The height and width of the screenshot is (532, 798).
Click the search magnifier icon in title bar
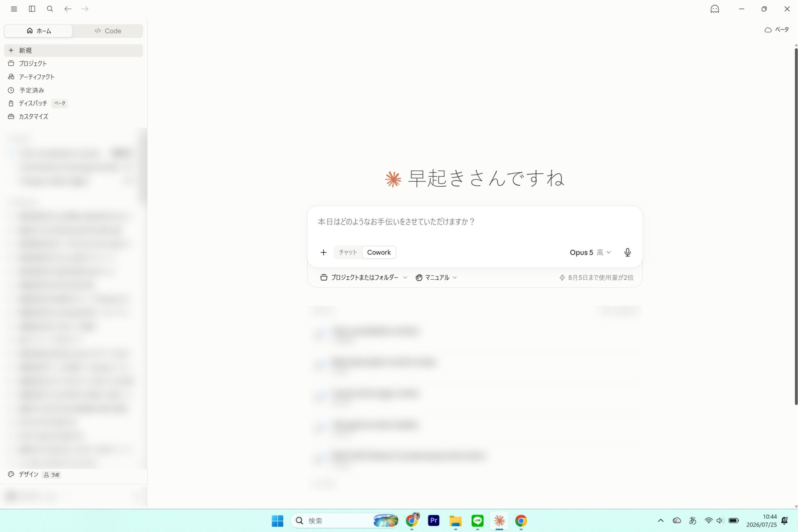tap(50, 9)
